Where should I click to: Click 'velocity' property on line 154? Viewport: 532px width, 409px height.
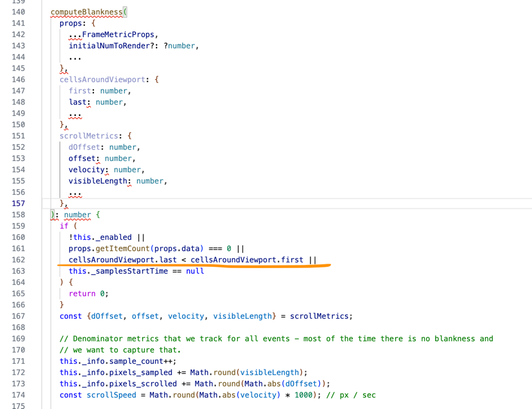pos(86,170)
